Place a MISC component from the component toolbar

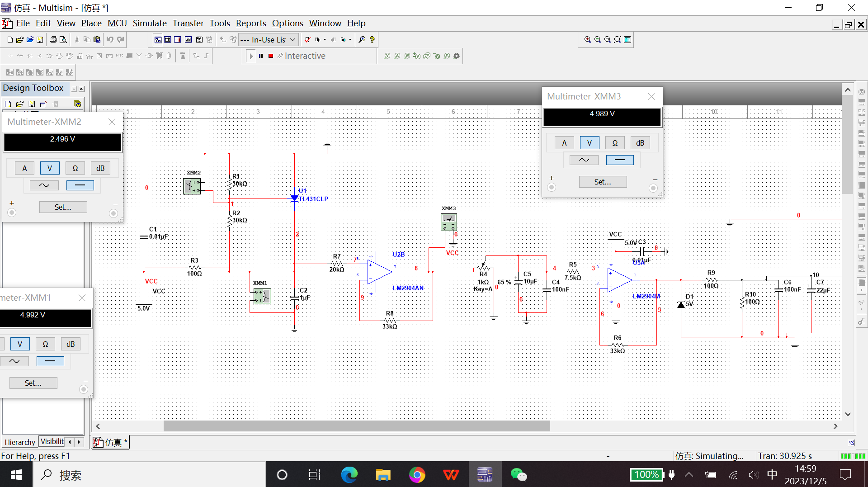tap(119, 56)
